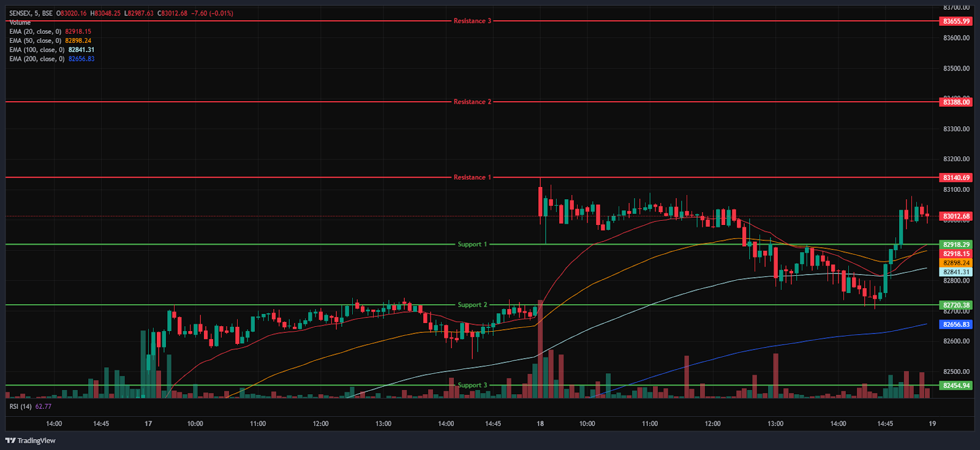Image resolution: width=980 pixels, height=450 pixels.
Task: Click the EMA (100, close, 0) legend
Action: 37,50
